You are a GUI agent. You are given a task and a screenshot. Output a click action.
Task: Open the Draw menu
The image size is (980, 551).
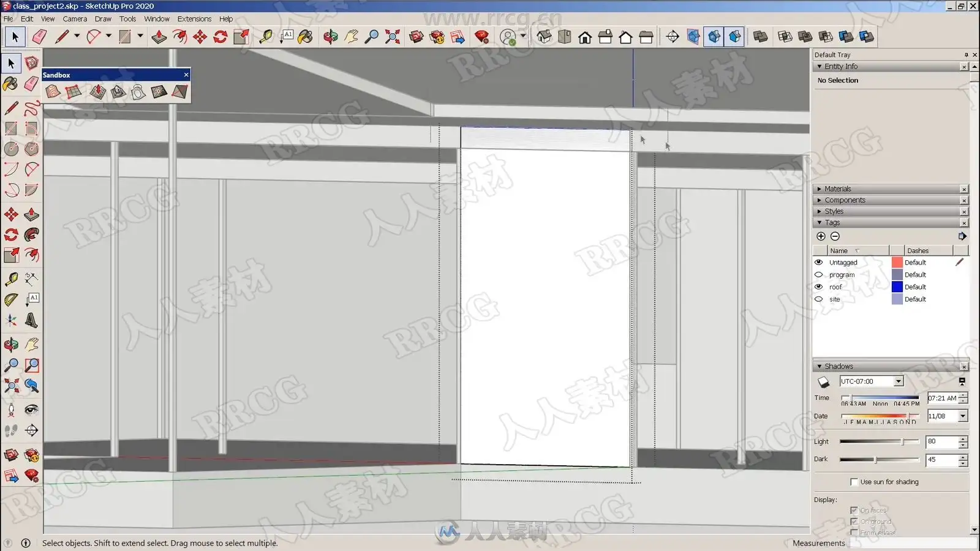[x=103, y=19]
